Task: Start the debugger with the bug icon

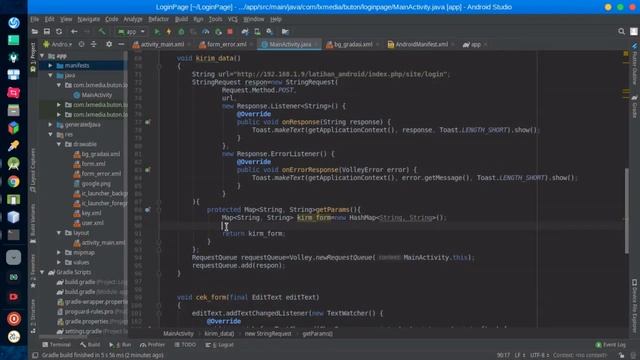Action: click(181, 31)
